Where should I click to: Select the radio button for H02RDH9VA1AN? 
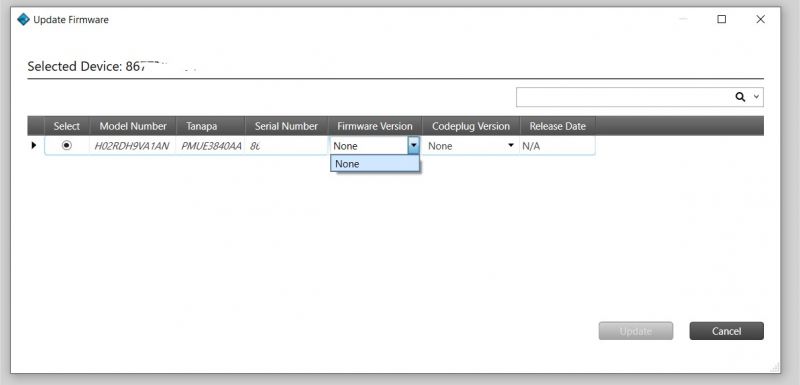tap(67, 145)
